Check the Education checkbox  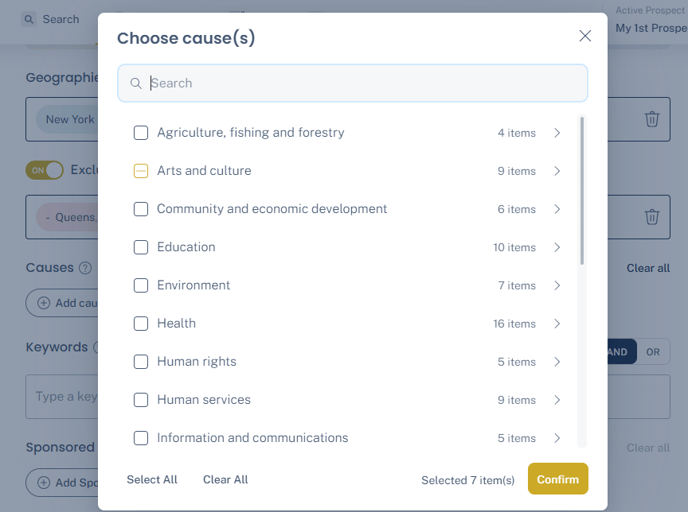[x=141, y=247]
